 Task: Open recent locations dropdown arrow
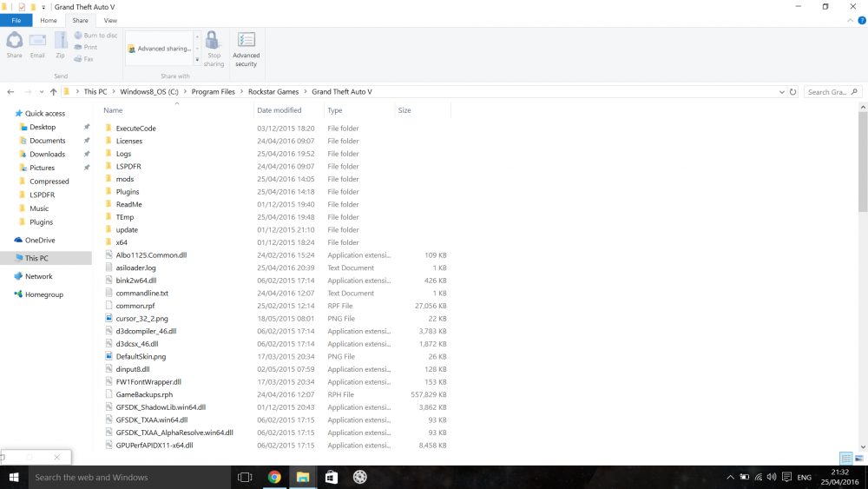[42, 92]
